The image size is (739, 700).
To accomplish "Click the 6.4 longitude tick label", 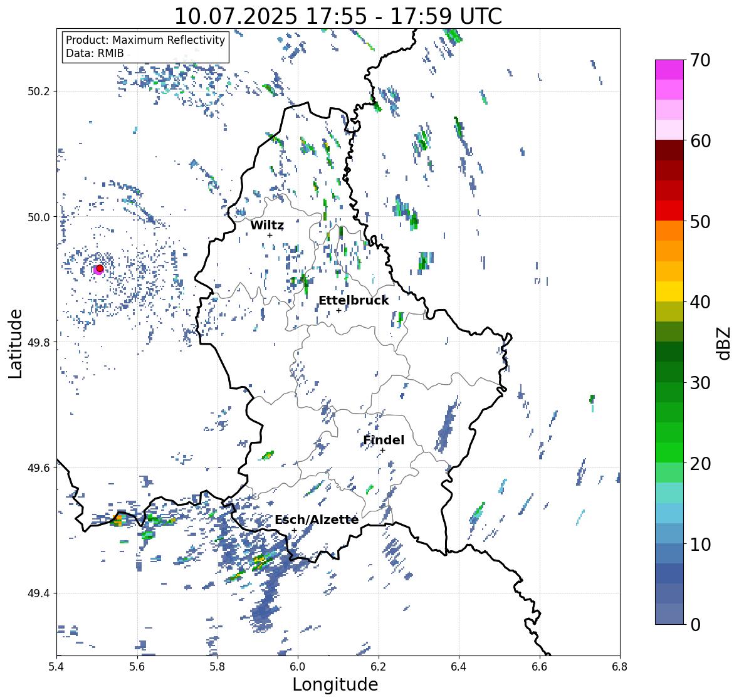I will coord(459,666).
